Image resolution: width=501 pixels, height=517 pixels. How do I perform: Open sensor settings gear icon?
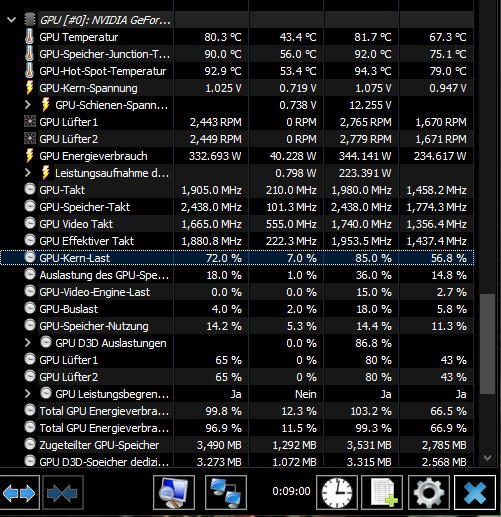click(429, 493)
